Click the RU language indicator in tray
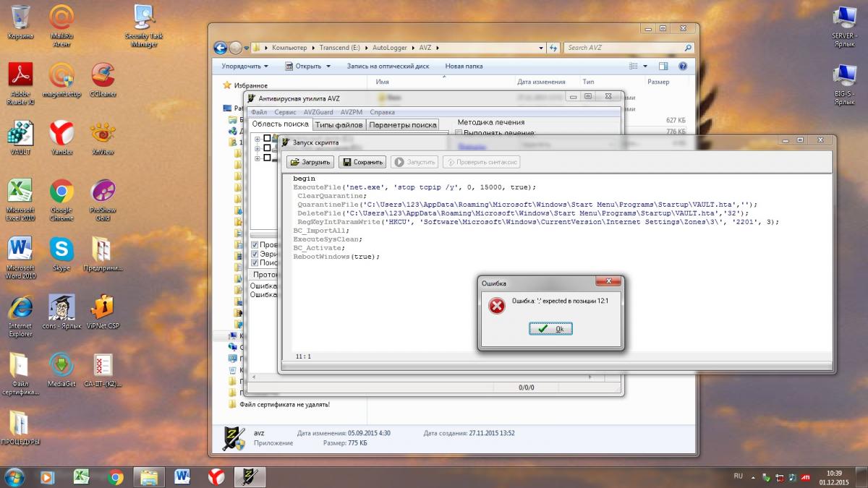 [738, 476]
